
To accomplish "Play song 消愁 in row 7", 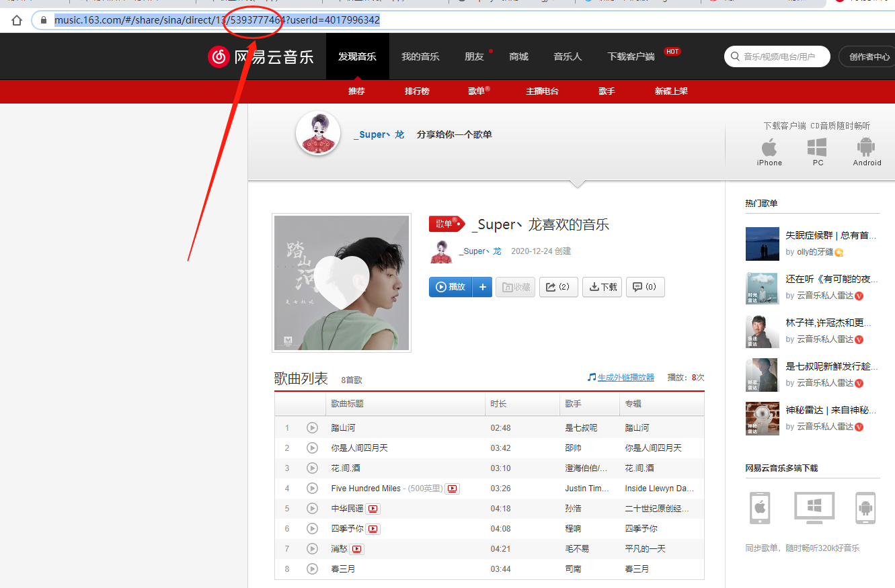I will [312, 548].
